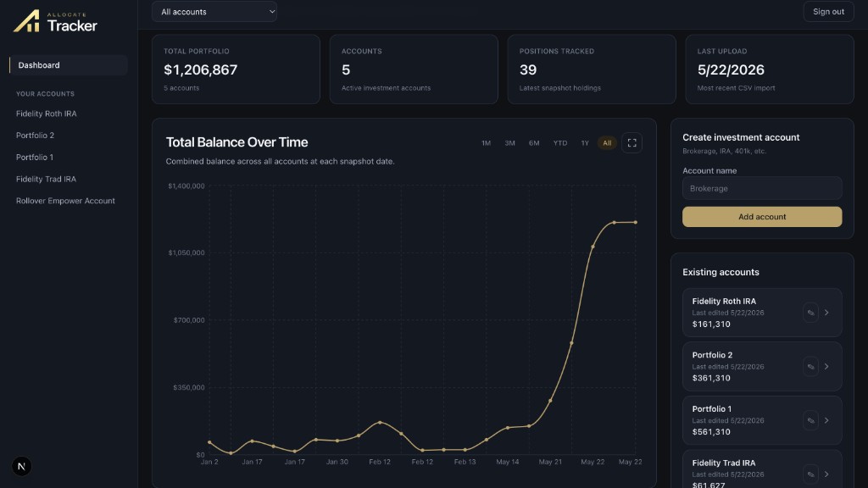
Task: Click the $1,400,000 axis label
Action: click(x=186, y=186)
